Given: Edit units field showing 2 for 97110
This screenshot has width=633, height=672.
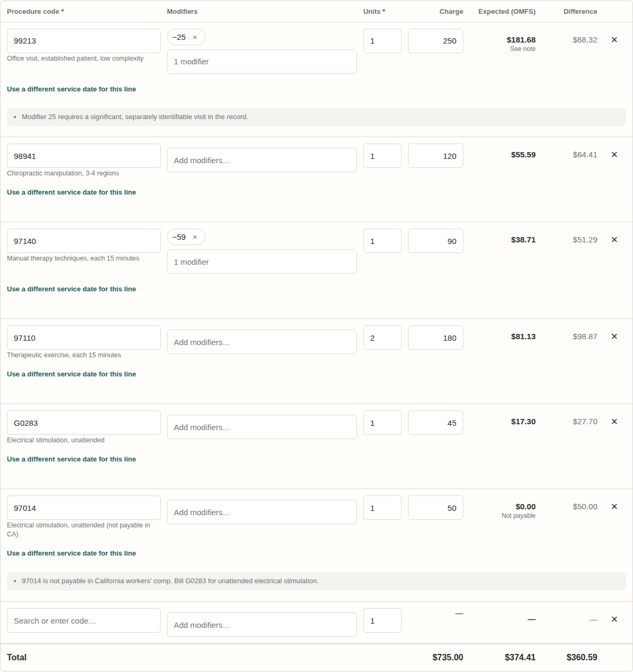Looking at the screenshot, I should pyautogui.click(x=382, y=338).
